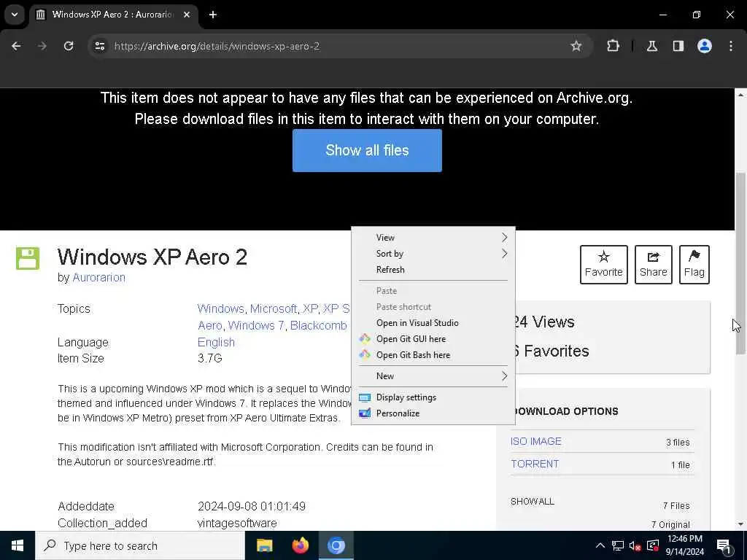Image resolution: width=747 pixels, height=560 pixels.
Task: Open Chrome Labs flask icon
Action: coord(652,46)
